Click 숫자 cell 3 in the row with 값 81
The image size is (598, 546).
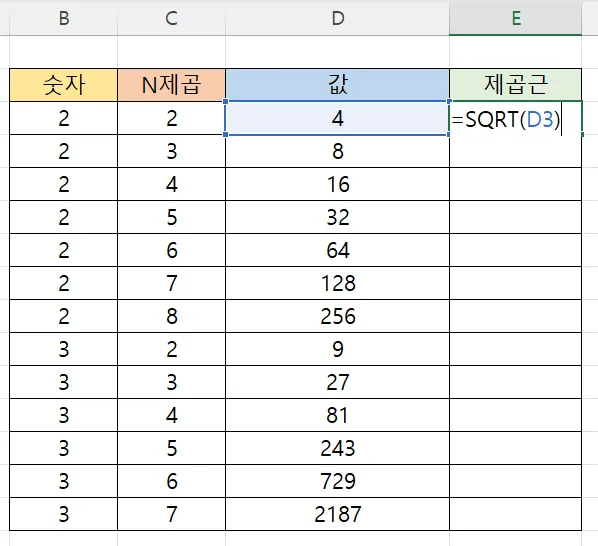tap(63, 415)
